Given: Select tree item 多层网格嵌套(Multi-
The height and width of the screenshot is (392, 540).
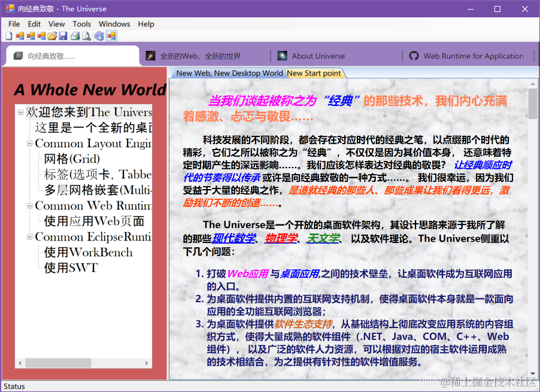Looking at the screenshot, I should click(98, 190).
